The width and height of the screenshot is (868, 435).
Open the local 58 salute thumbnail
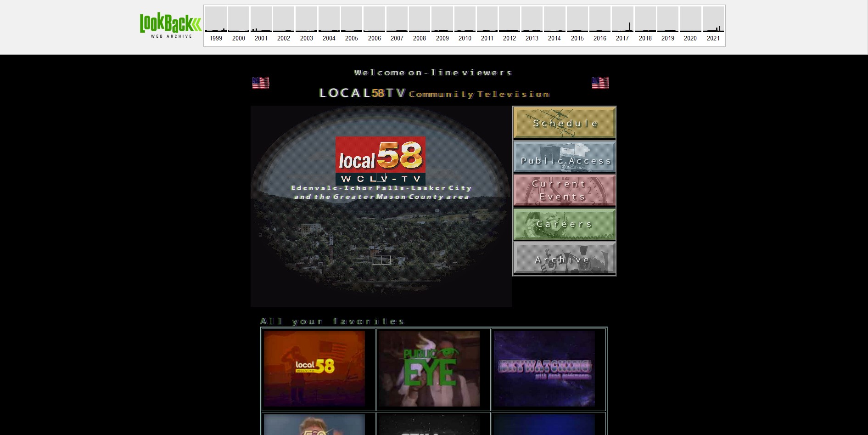coord(314,368)
